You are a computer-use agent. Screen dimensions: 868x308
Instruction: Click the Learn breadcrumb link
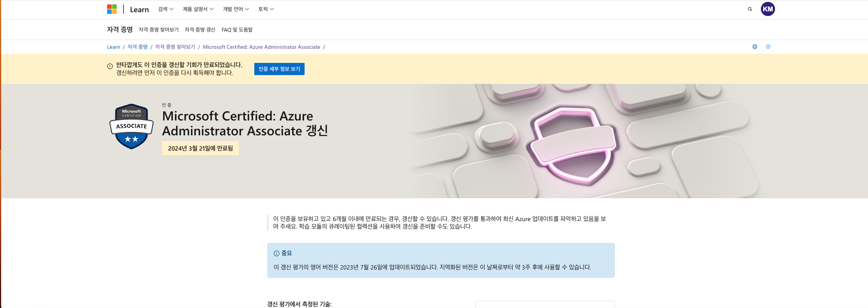(x=114, y=47)
